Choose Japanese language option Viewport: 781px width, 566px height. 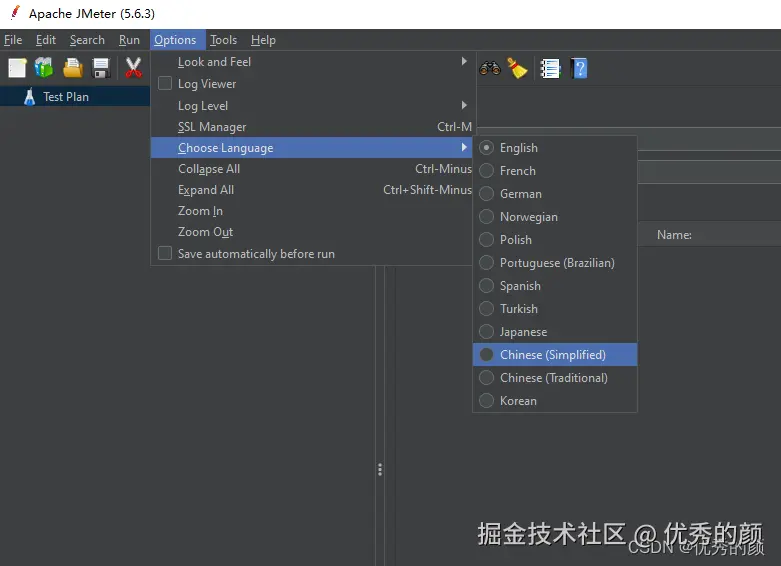coord(555,331)
